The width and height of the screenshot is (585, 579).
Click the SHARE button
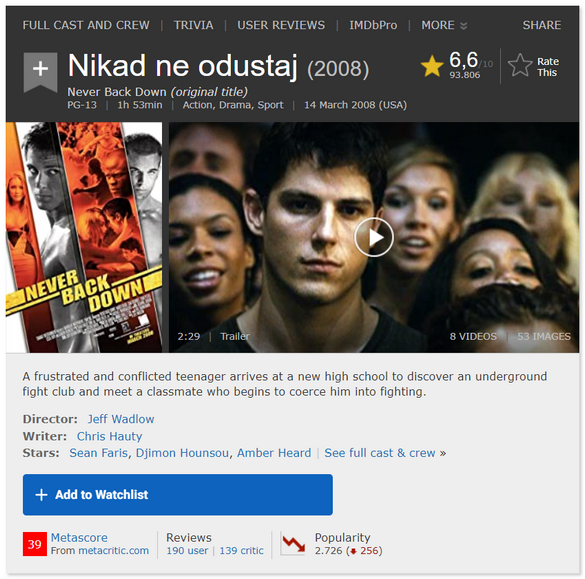tap(541, 25)
